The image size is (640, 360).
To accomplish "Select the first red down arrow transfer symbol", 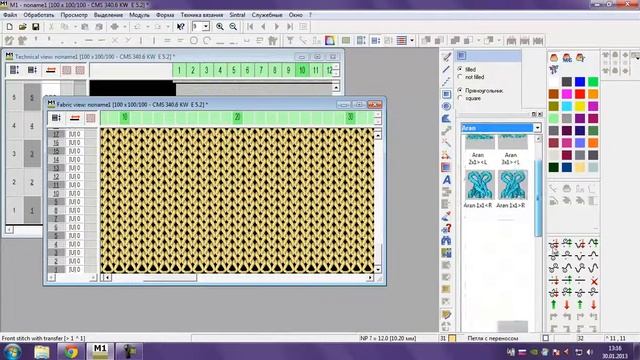I will coord(567,304).
